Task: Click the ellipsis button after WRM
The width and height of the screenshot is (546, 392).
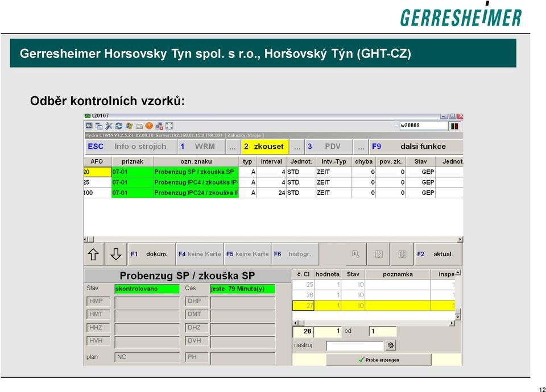Action: pyautogui.click(x=233, y=147)
